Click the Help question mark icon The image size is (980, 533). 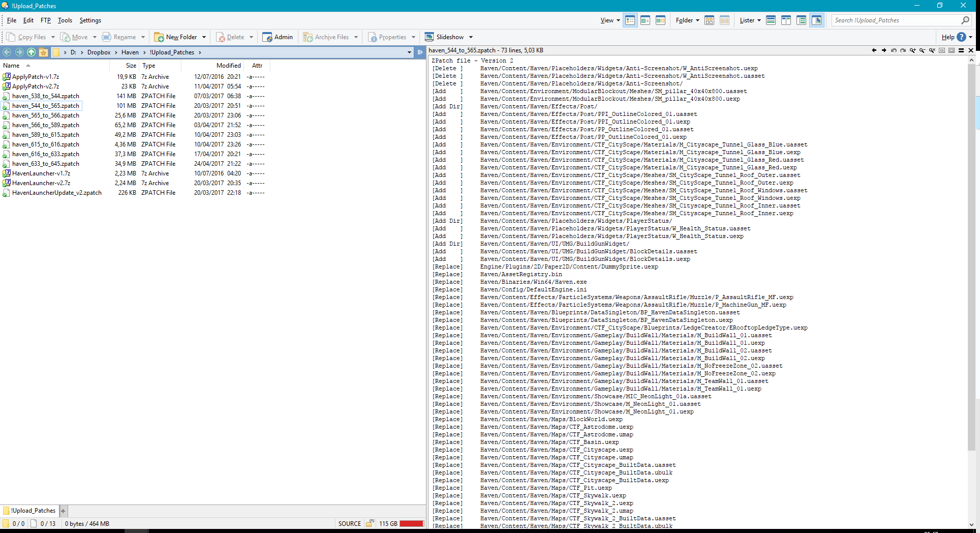click(961, 37)
